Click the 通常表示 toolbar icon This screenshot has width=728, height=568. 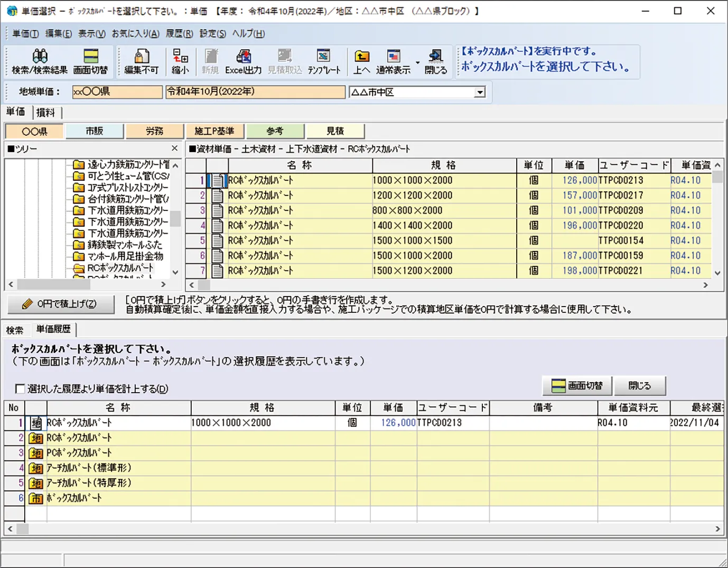coord(393,57)
